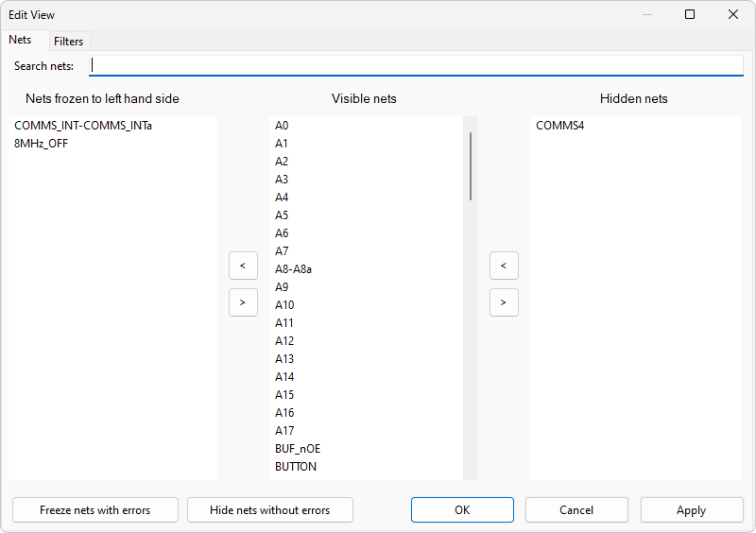Select the Nets tab

[x=20, y=40]
